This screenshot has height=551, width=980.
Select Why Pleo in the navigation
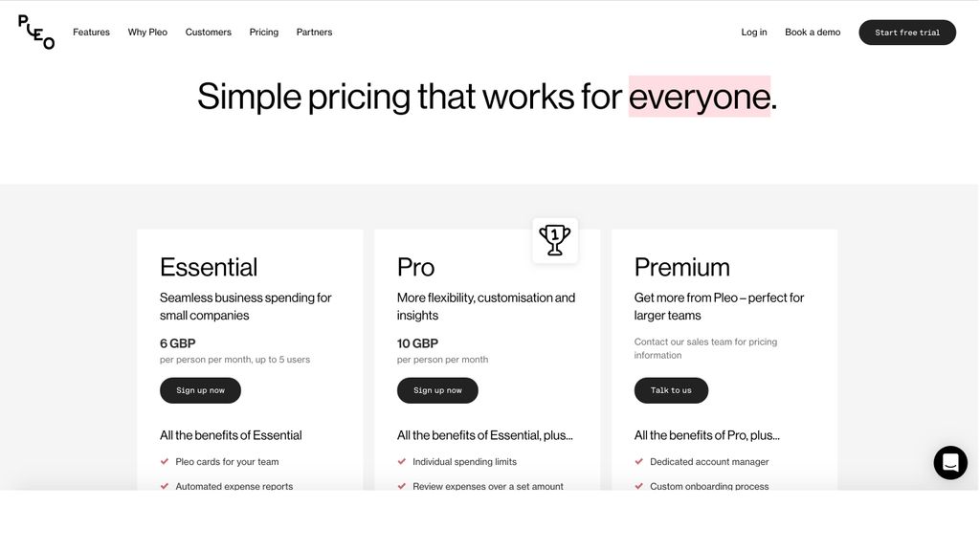pos(147,32)
